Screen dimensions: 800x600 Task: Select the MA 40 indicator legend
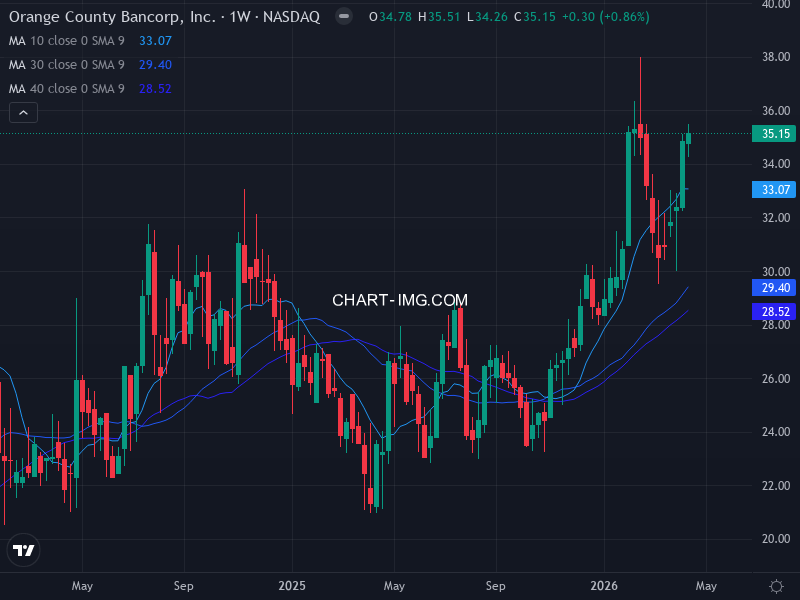pos(67,89)
